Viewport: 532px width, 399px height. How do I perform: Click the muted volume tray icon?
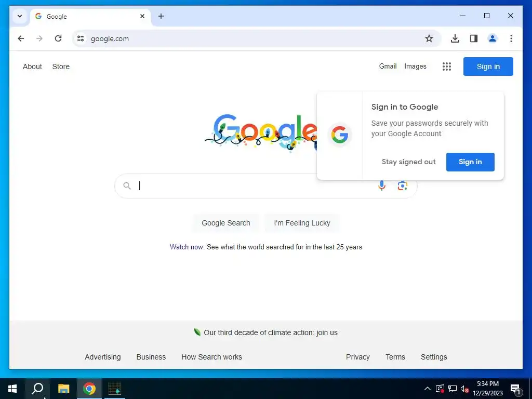(x=464, y=389)
